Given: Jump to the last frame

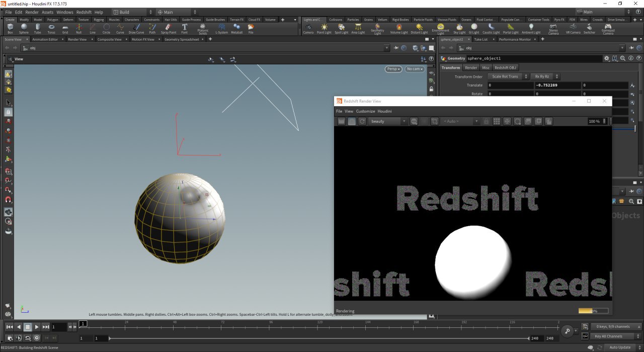Looking at the screenshot, I should click(46, 327).
